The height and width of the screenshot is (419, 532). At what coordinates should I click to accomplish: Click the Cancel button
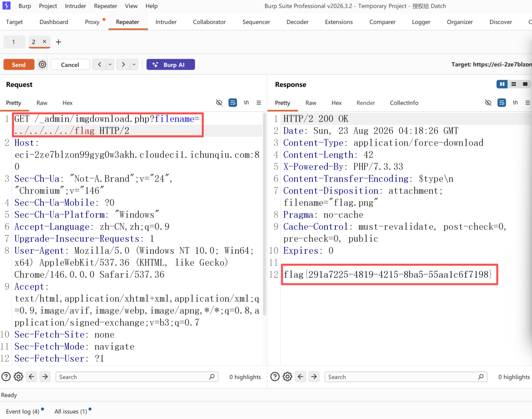point(70,64)
